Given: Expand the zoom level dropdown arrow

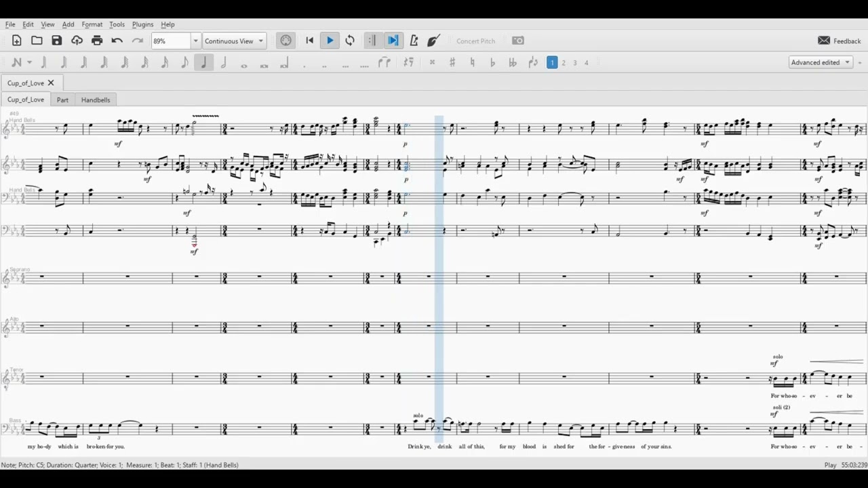Looking at the screenshot, I should (x=196, y=41).
